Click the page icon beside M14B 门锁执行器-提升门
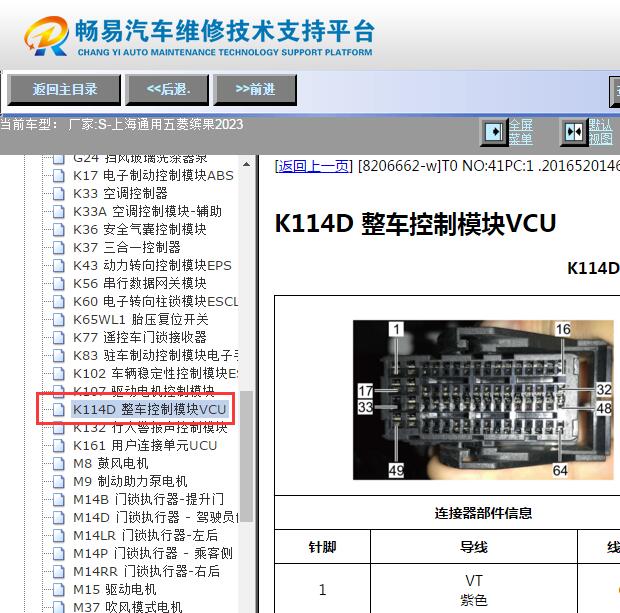This screenshot has width=620, height=613. click(x=59, y=499)
